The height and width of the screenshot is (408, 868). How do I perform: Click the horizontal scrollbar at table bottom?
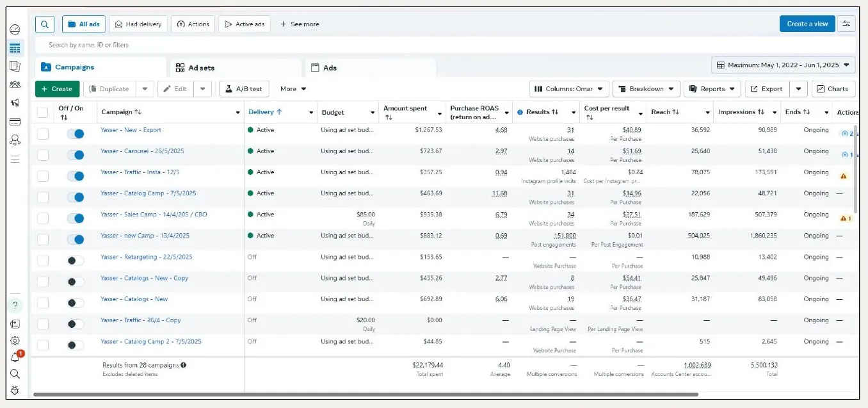pyautogui.click(x=366, y=395)
